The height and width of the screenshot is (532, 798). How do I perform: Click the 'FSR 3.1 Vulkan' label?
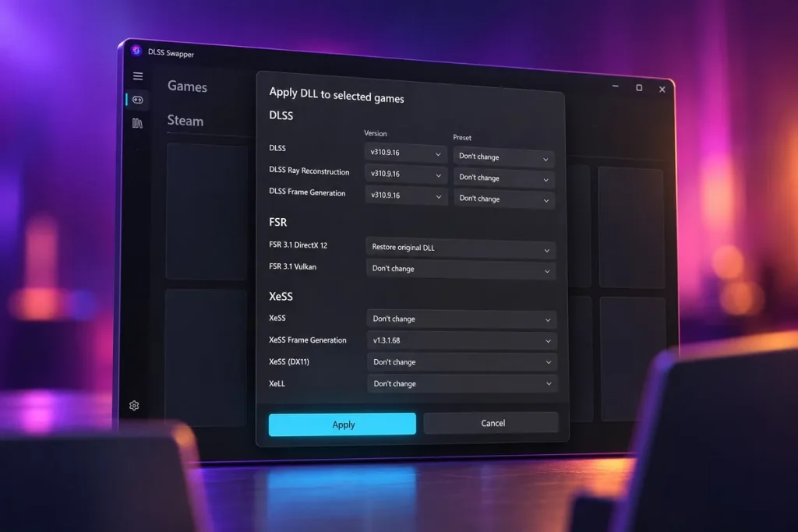click(x=292, y=266)
